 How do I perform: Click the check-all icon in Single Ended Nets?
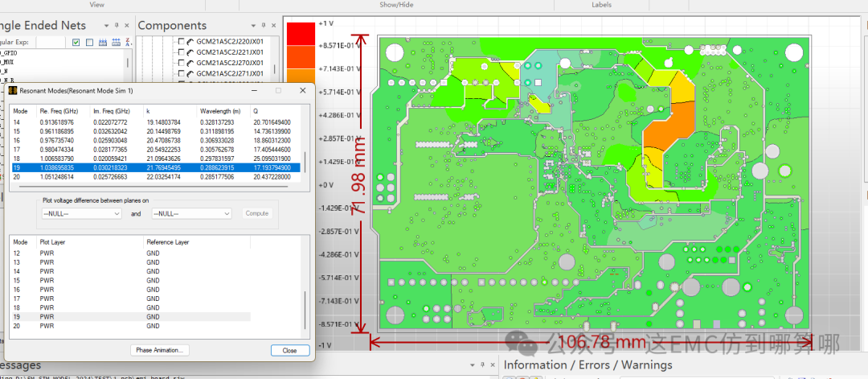point(76,42)
